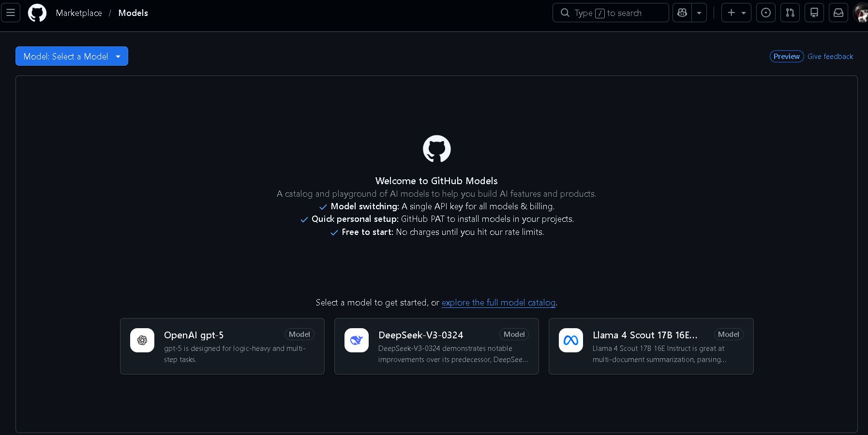Click the Model badge on Llama card
The height and width of the screenshot is (435, 868).
729,334
